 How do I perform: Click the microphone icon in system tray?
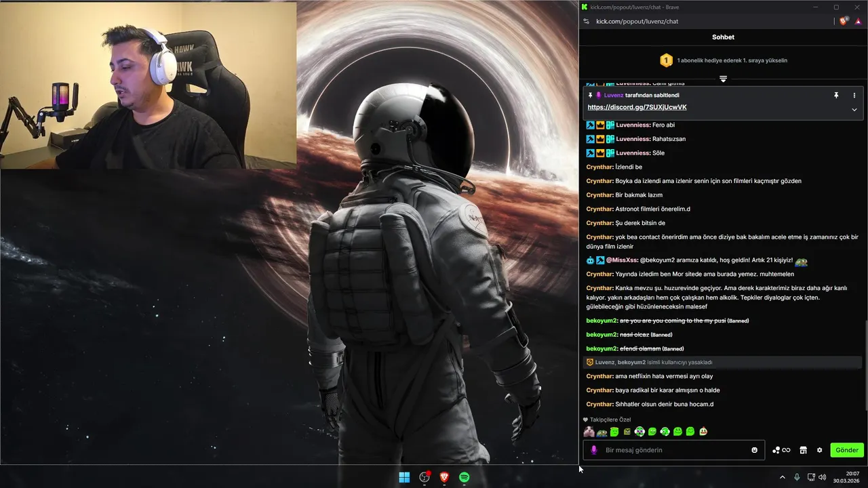[x=797, y=477]
